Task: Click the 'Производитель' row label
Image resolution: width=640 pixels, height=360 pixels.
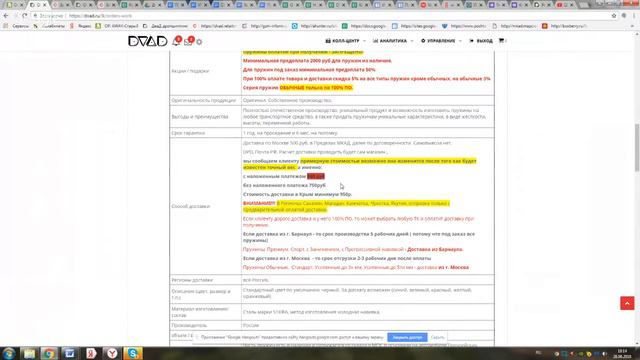Action: coord(189,326)
